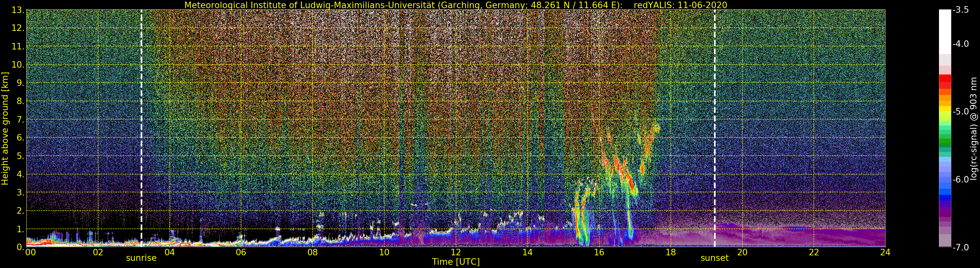Click the '3.' height axis tick label
Viewport: 980px width, 268px height.
pos(20,192)
